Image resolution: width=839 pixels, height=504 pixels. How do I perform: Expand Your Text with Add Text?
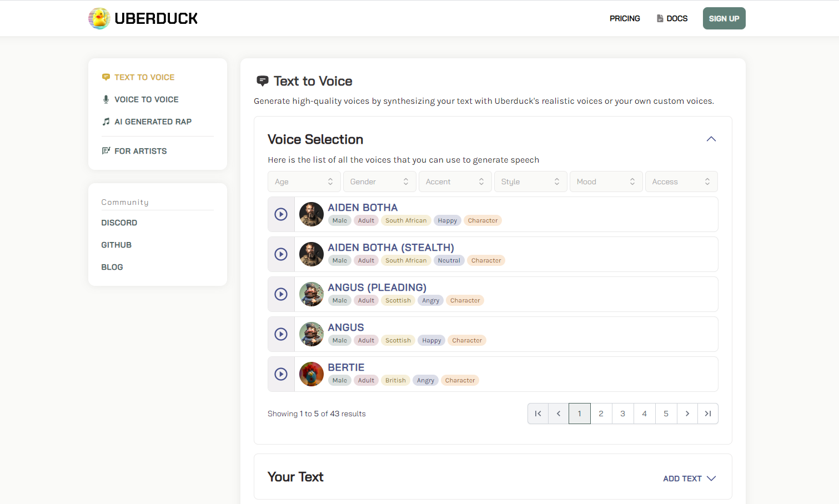click(x=690, y=478)
